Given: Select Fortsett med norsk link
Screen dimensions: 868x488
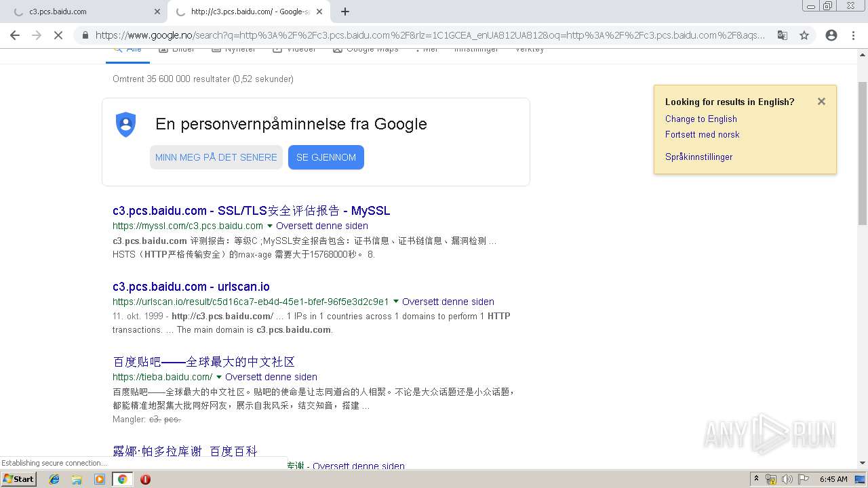Looking at the screenshot, I should (x=703, y=134).
